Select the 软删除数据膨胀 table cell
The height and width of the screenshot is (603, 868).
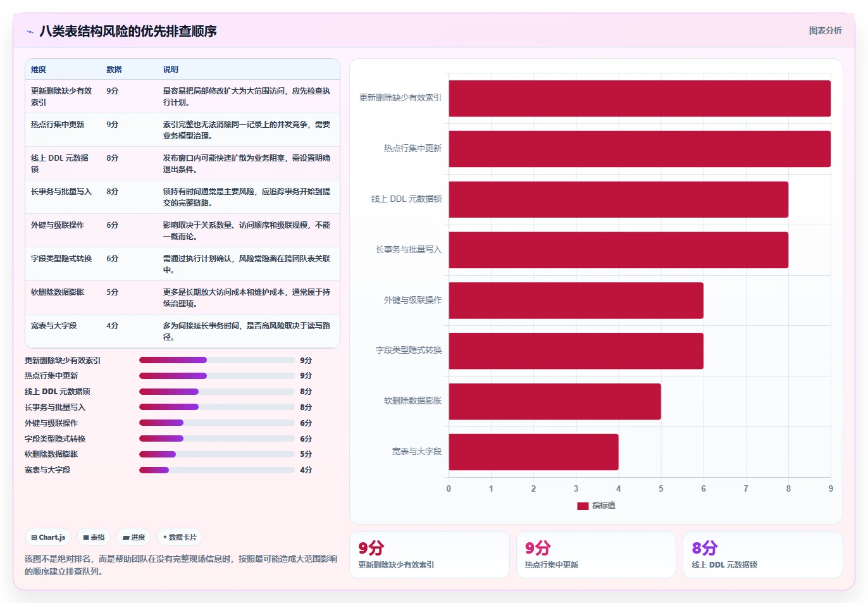63,297
